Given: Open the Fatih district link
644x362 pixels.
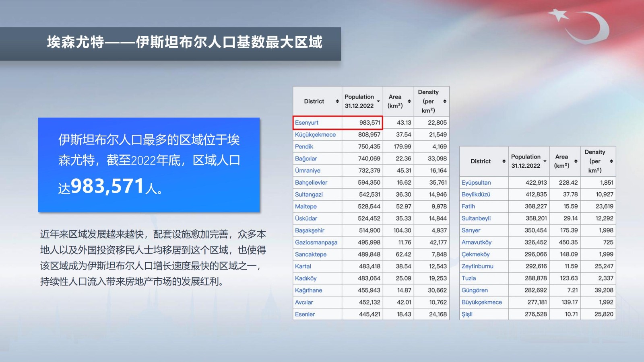Looking at the screenshot, I should [x=468, y=206].
